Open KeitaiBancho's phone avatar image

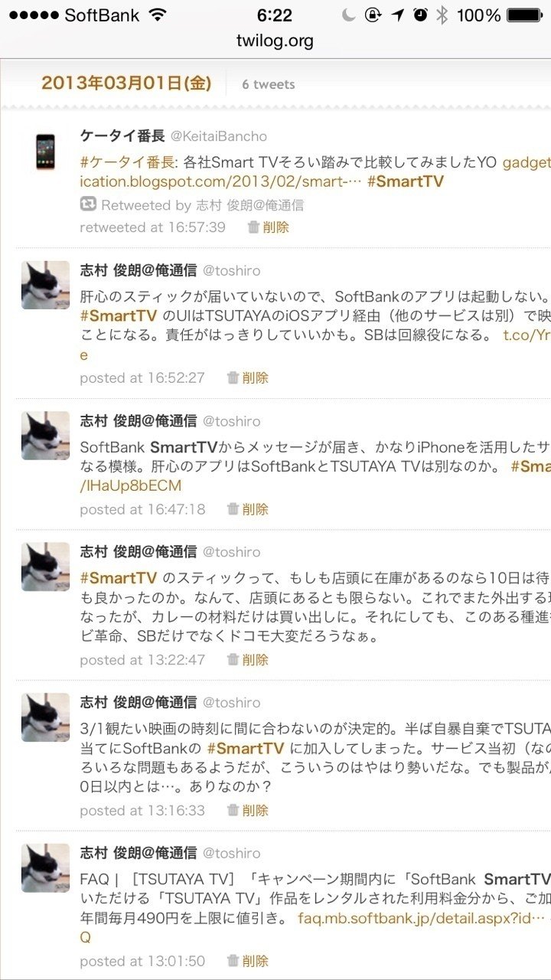coord(46,152)
